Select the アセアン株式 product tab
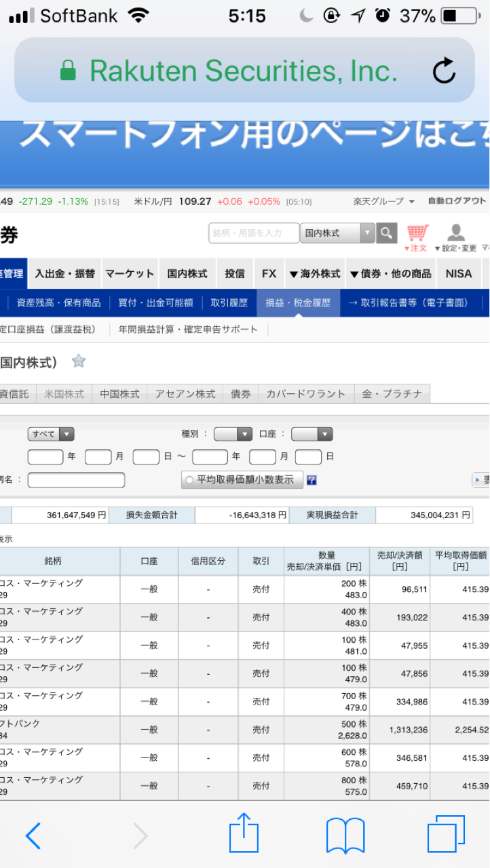The image size is (490, 868). [x=185, y=394]
